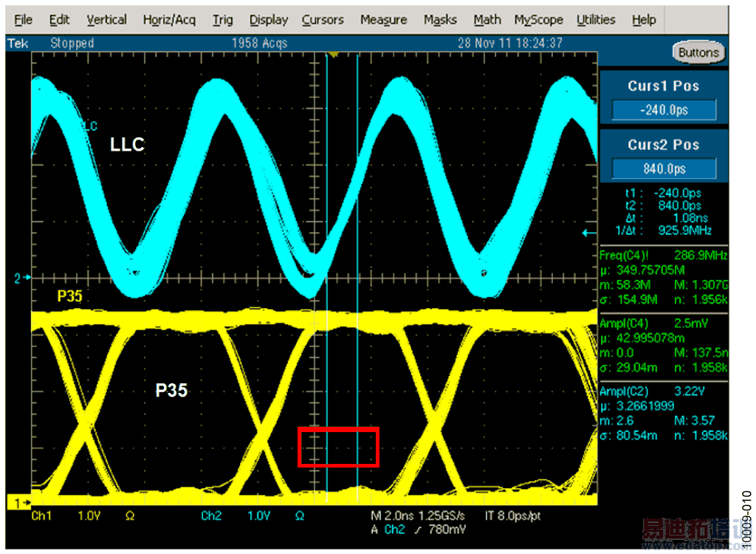Click the Curs1 Pos label
The height and width of the screenshot is (554, 756).
664,86
